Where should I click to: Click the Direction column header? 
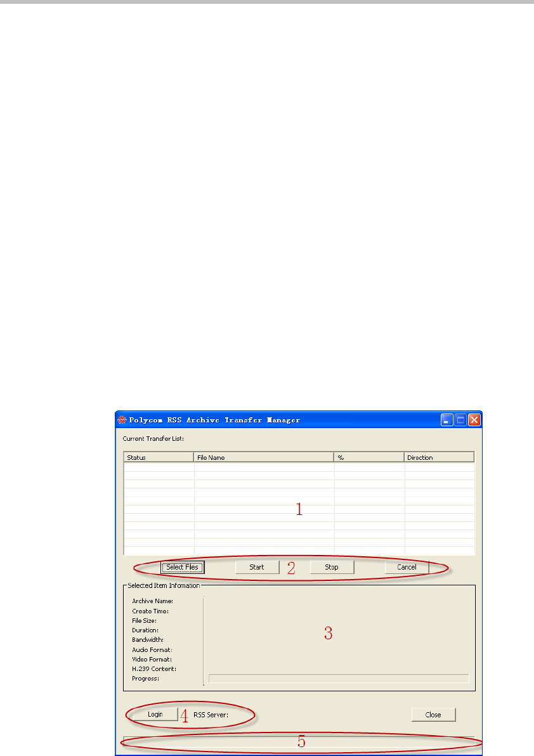439,457
